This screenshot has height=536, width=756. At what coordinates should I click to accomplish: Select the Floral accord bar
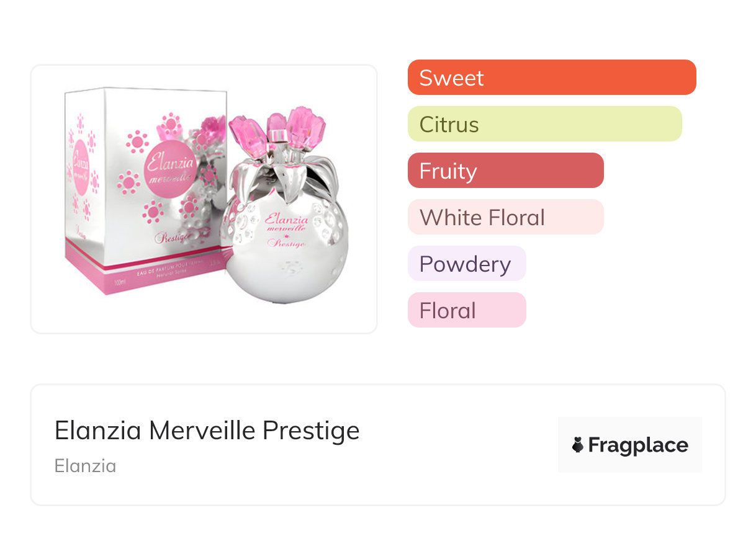point(467,310)
